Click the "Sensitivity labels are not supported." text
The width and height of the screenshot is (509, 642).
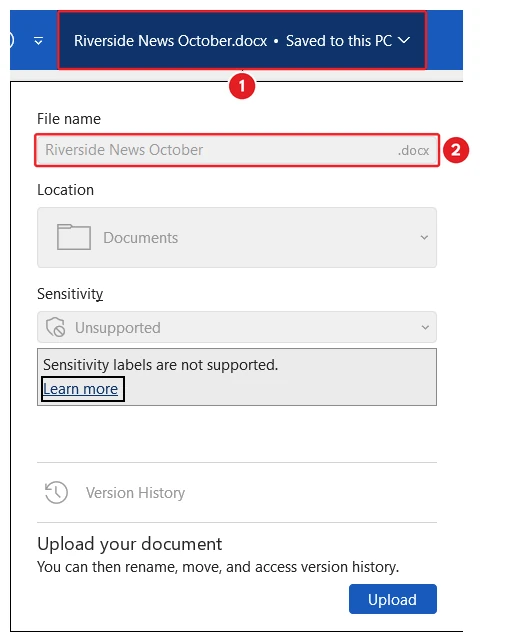pos(161,364)
